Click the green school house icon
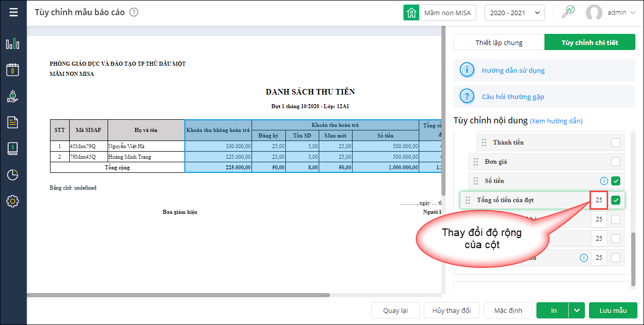 [412, 13]
